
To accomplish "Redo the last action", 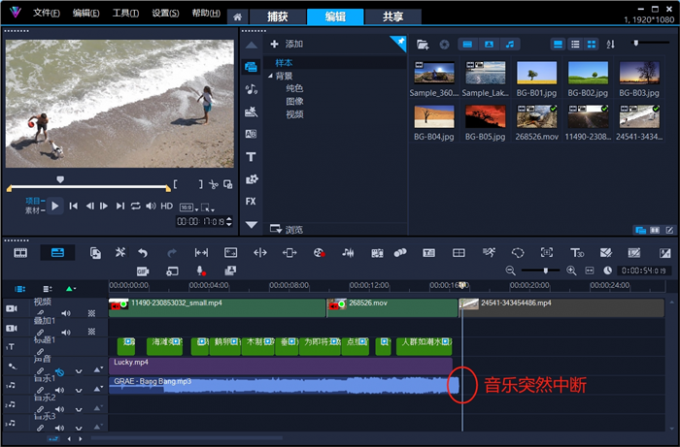I will pyautogui.click(x=172, y=253).
